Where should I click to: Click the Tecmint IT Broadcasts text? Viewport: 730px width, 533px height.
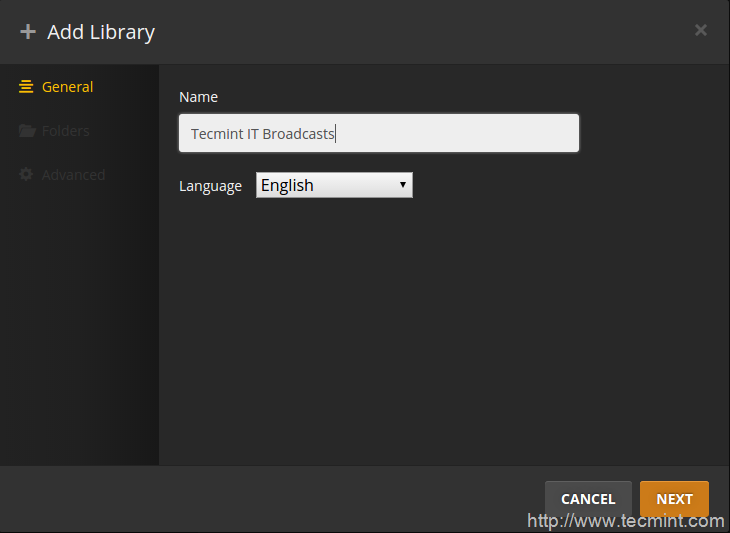pyautogui.click(x=263, y=133)
